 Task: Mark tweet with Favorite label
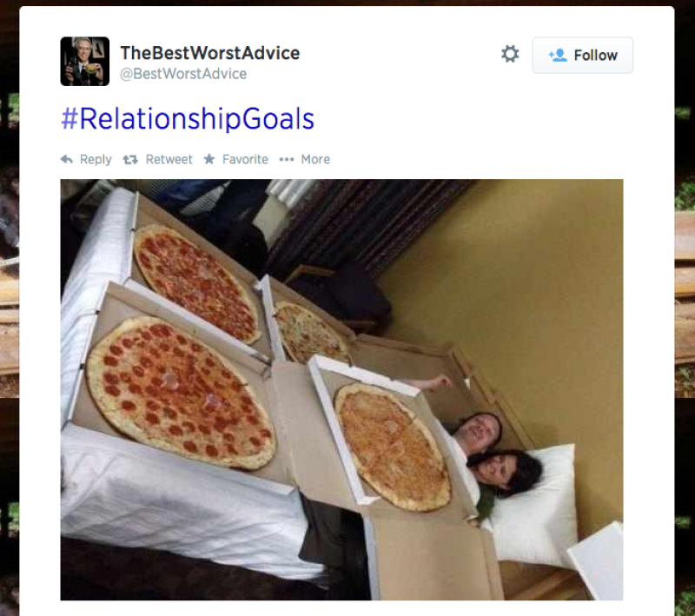(245, 160)
